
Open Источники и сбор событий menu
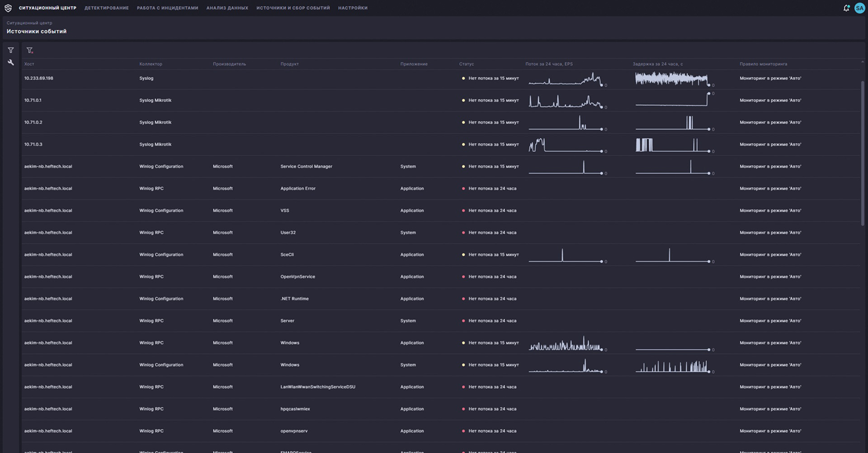293,8
